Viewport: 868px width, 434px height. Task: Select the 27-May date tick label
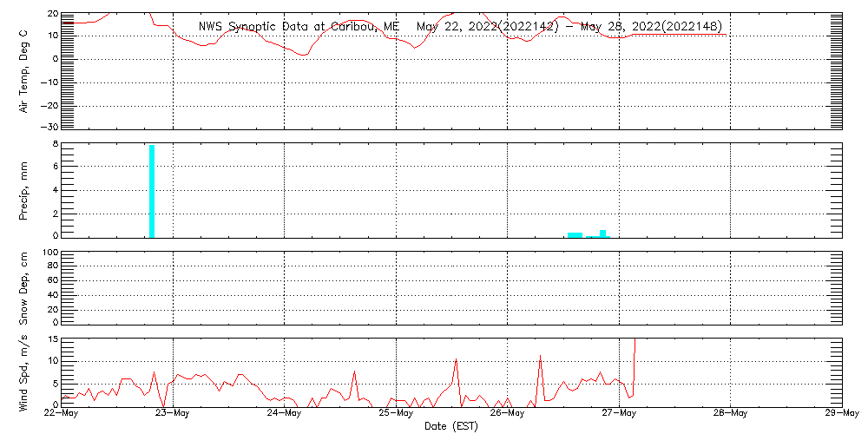click(x=619, y=414)
